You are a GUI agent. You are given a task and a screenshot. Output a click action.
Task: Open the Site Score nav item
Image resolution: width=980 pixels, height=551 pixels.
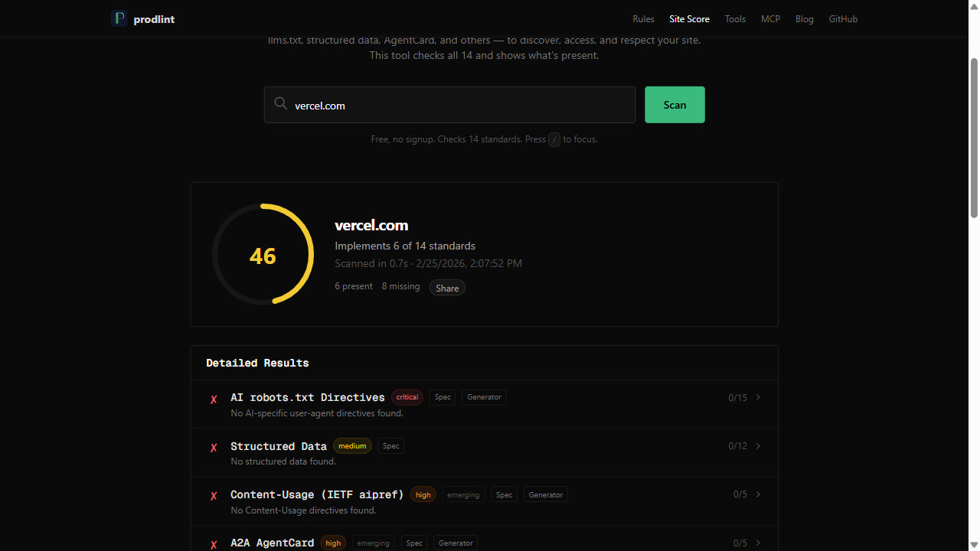689,19
